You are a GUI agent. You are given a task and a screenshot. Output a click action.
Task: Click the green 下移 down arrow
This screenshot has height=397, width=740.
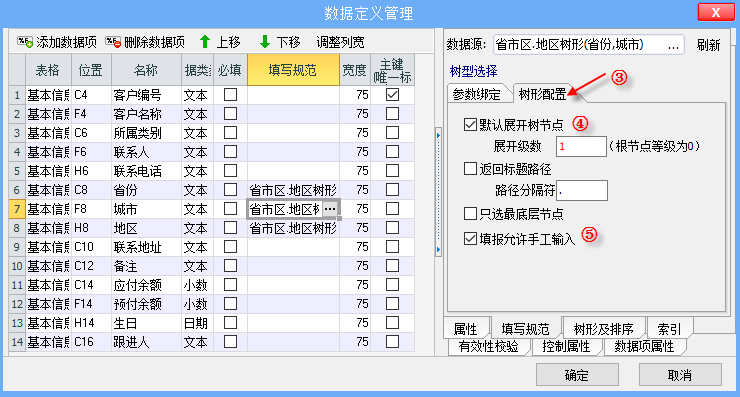[265, 42]
